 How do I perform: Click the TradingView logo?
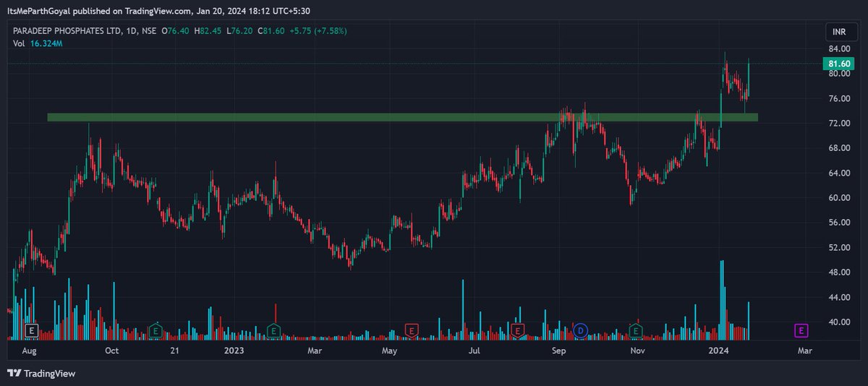pyautogui.click(x=41, y=373)
